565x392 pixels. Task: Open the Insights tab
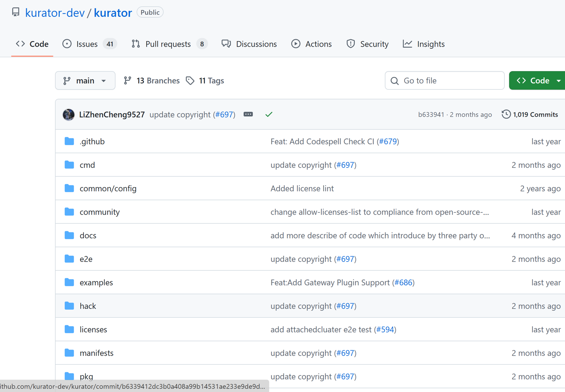click(x=424, y=44)
